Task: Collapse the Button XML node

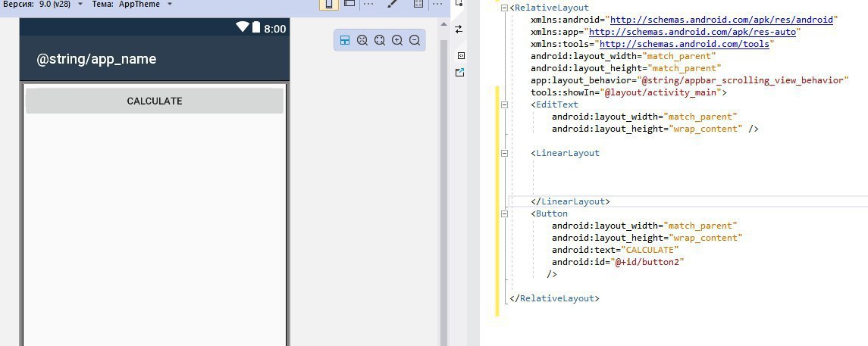Action: click(504, 214)
